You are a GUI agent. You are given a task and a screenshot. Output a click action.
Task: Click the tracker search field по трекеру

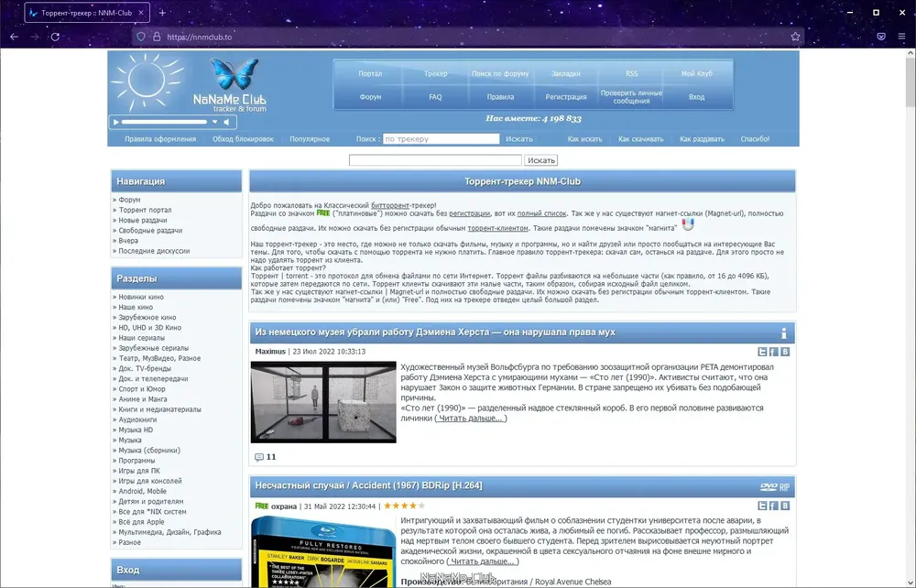(x=442, y=139)
